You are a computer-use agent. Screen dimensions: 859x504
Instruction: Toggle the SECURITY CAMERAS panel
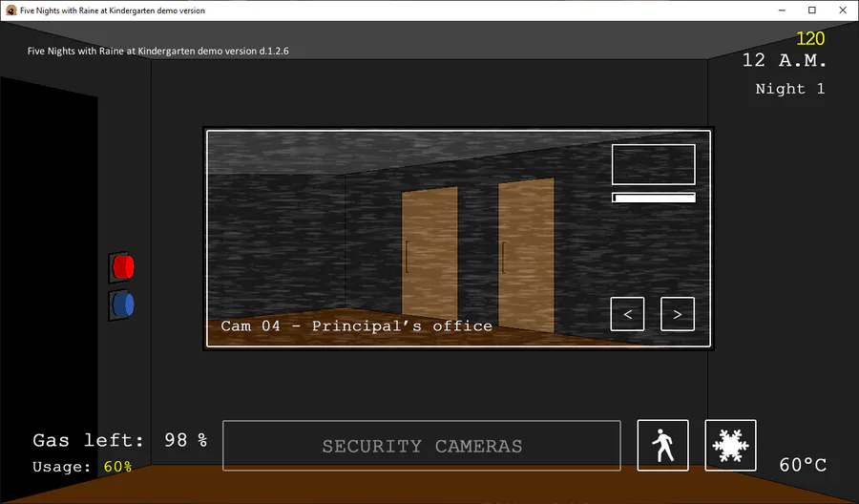coord(421,446)
